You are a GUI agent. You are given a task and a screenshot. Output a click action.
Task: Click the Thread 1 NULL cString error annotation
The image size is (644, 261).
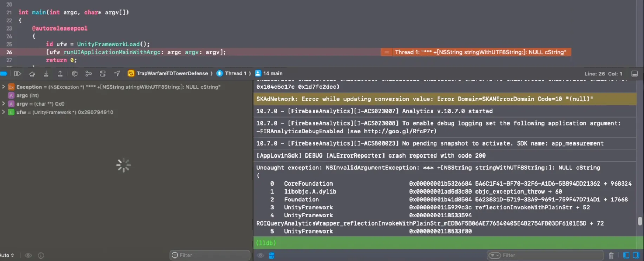pos(476,52)
